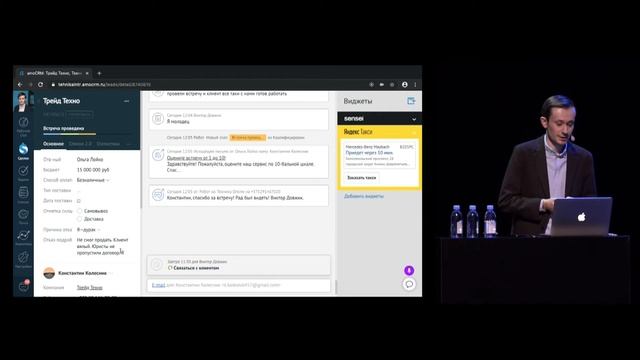640x360 pixels.
Task: Click the purple microphone button
Action: [x=409, y=270]
